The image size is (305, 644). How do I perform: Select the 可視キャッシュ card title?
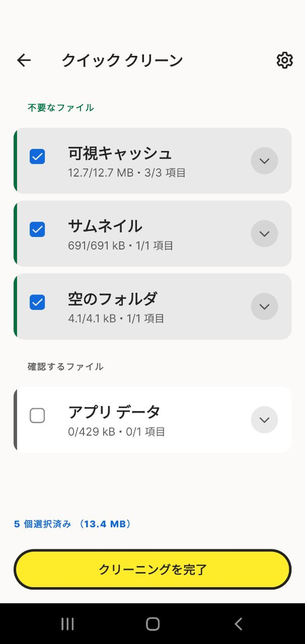(120, 153)
